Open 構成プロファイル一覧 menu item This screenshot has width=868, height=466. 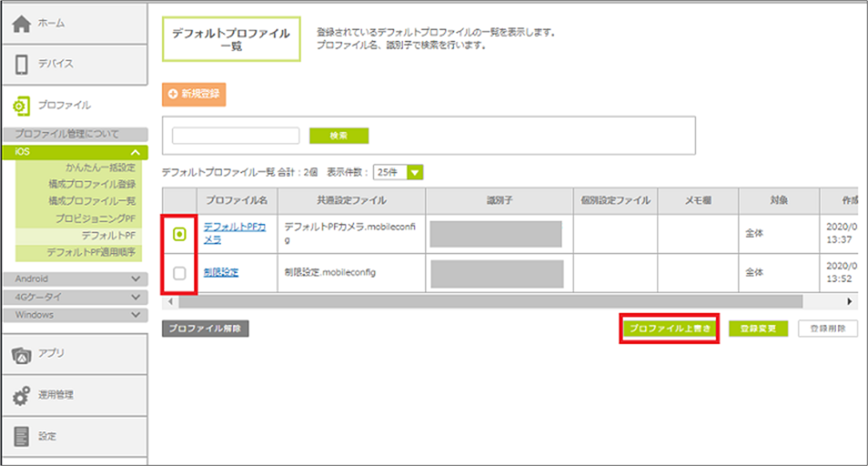point(92,201)
